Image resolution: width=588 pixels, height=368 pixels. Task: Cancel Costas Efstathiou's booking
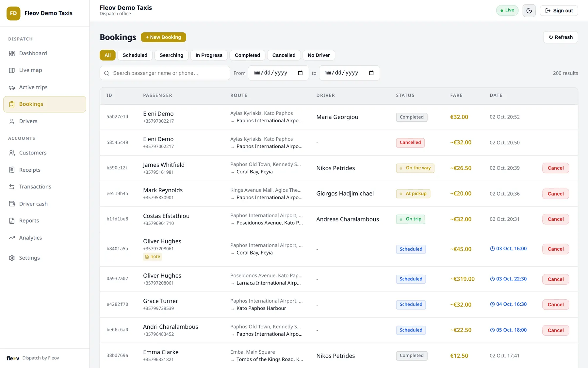coord(555,219)
